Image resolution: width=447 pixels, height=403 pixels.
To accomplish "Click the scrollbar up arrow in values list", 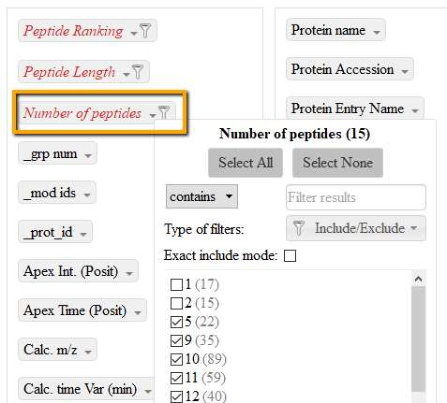I will 419,279.
